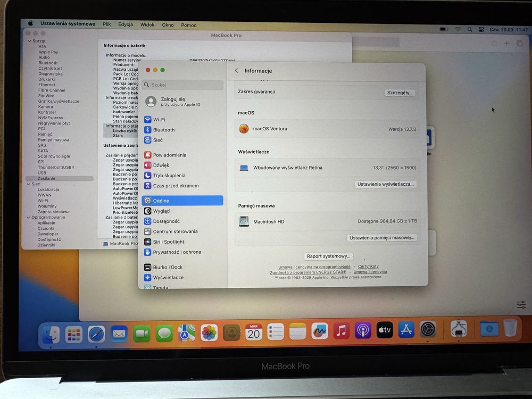532x399 pixels.
Task: Open Umowa licencyjna na oprogramowanie link
Action: [x=314, y=267]
